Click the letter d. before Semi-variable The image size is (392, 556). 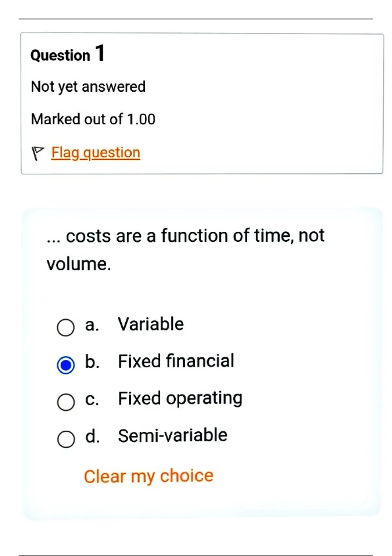[x=92, y=436]
